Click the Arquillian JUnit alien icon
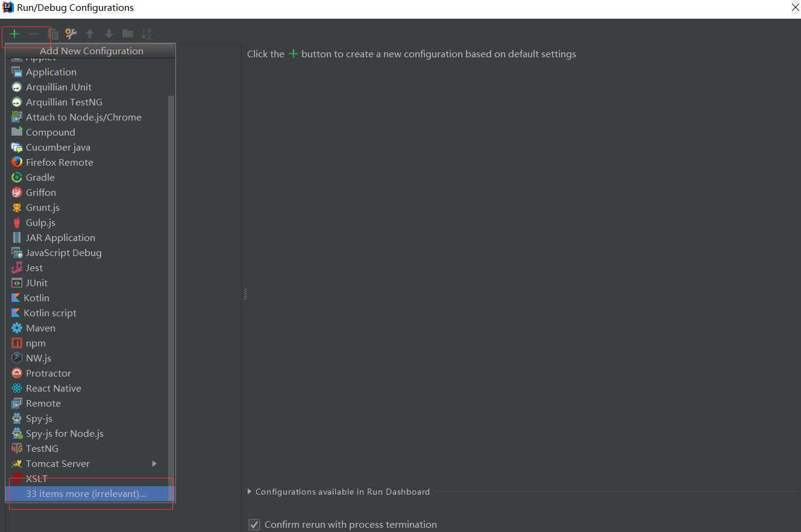Screen dimensions: 801x532 click(17, 87)
